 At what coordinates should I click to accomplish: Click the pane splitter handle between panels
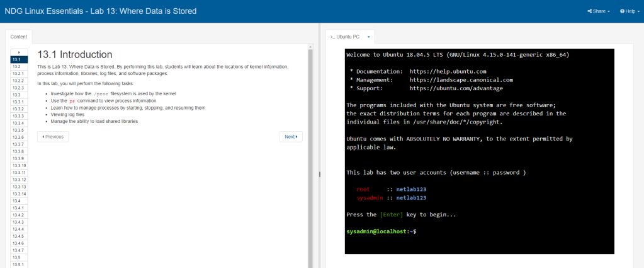point(320,174)
